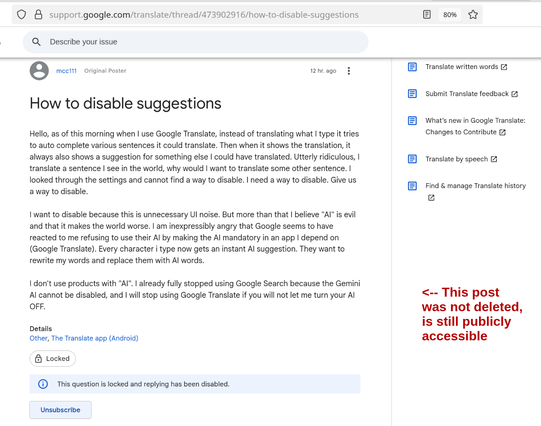Screen dimensions: 541x426
Task: Open 'The Translate app (Android)' link
Action: point(95,338)
